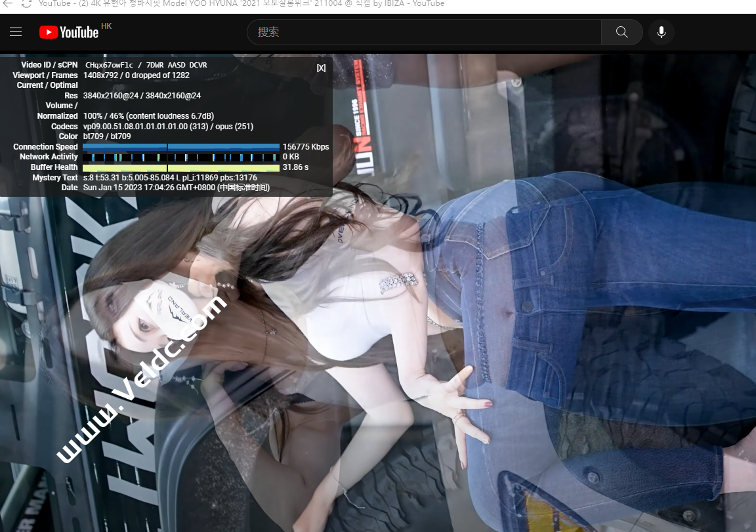This screenshot has height=532, width=756.
Task: Click the Viewport / Frames value line
Action: [x=136, y=75]
